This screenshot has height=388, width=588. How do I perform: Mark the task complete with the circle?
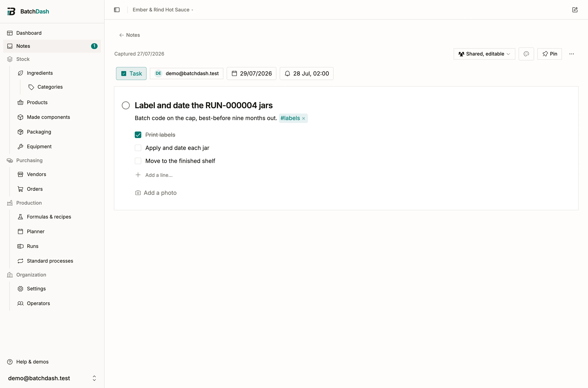126,105
